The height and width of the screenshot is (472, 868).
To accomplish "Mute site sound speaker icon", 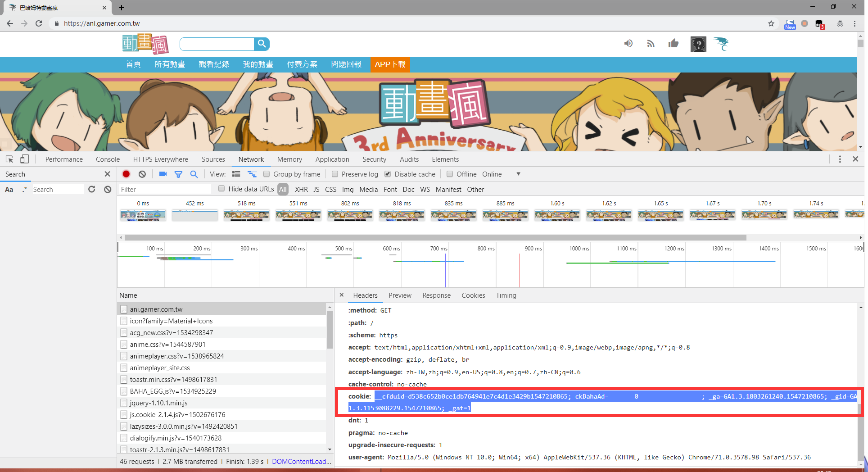I will [x=628, y=44].
